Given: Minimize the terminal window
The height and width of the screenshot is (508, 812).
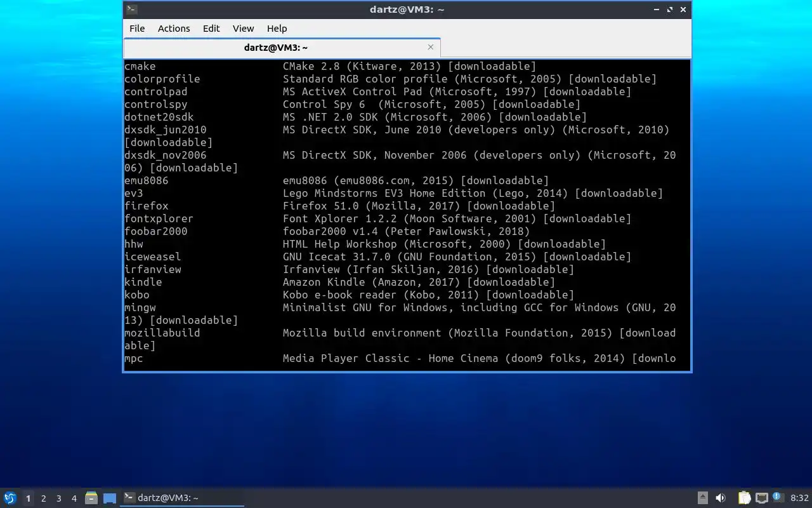Looking at the screenshot, I should point(658,10).
